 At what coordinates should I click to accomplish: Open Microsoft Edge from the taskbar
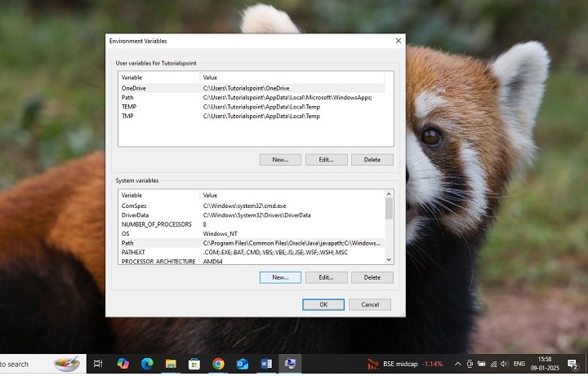click(147, 363)
